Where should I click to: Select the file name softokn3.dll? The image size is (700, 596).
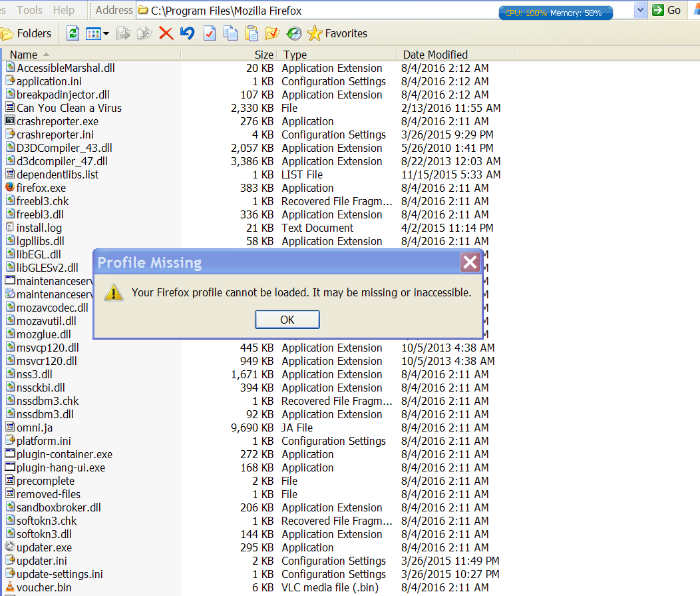pos(44,534)
